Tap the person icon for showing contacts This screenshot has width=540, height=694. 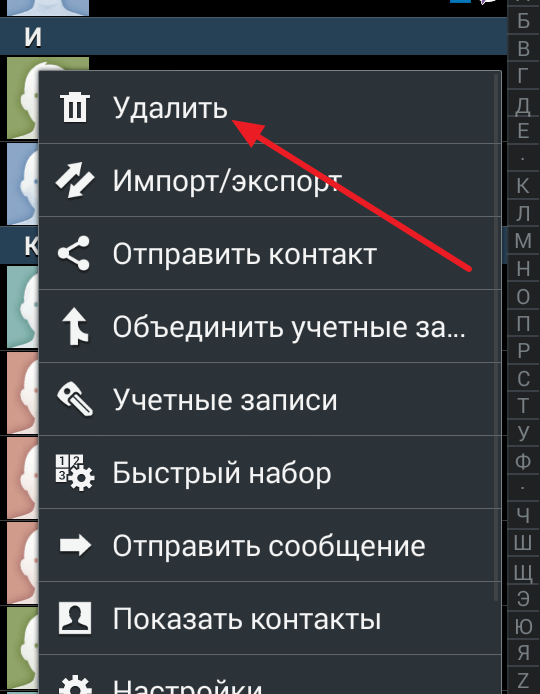[75, 618]
